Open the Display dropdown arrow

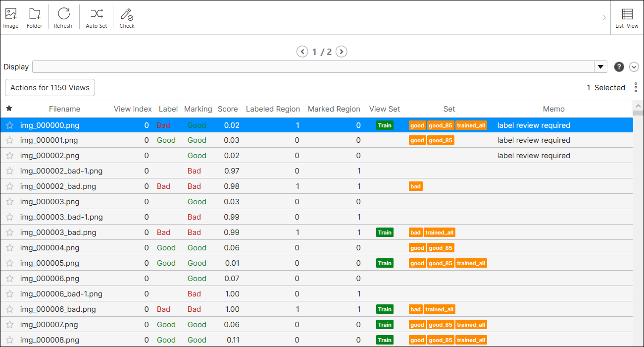pos(601,67)
